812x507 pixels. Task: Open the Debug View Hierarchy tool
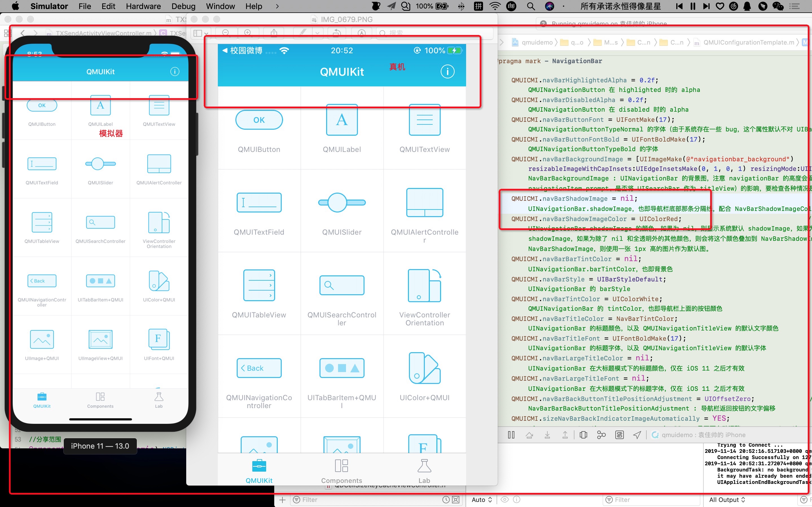583,435
